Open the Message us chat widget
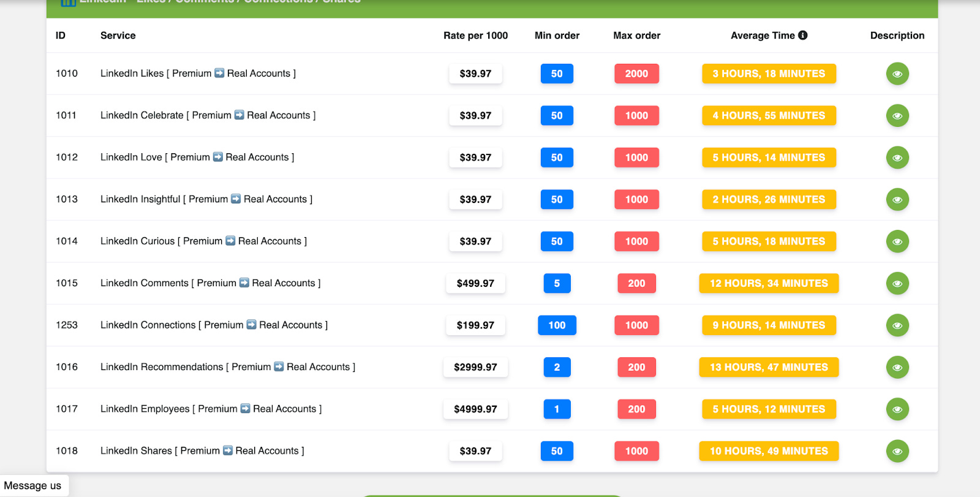This screenshot has width=980, height=497. [33, 485]
